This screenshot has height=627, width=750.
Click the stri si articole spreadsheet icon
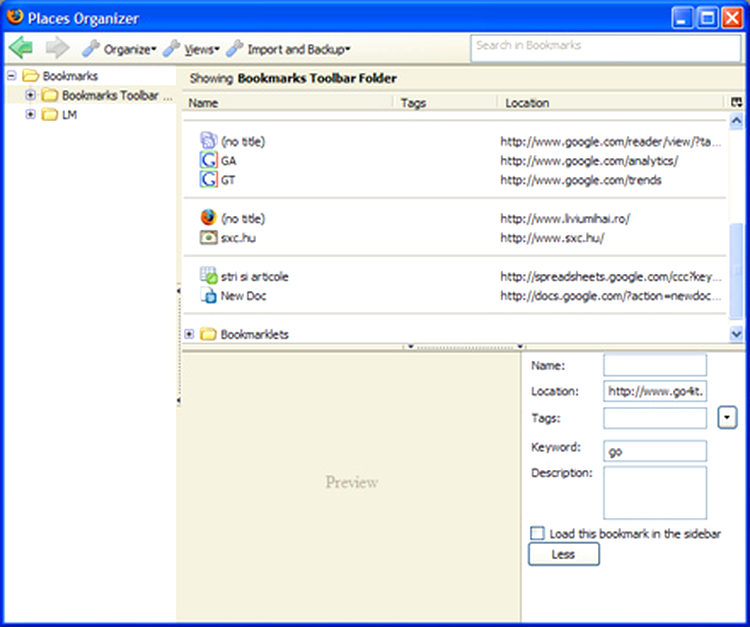208,275
